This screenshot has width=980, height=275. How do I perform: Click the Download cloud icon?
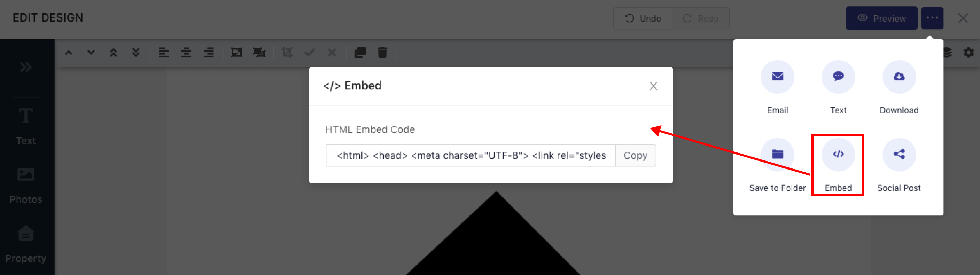coord(899,77)
